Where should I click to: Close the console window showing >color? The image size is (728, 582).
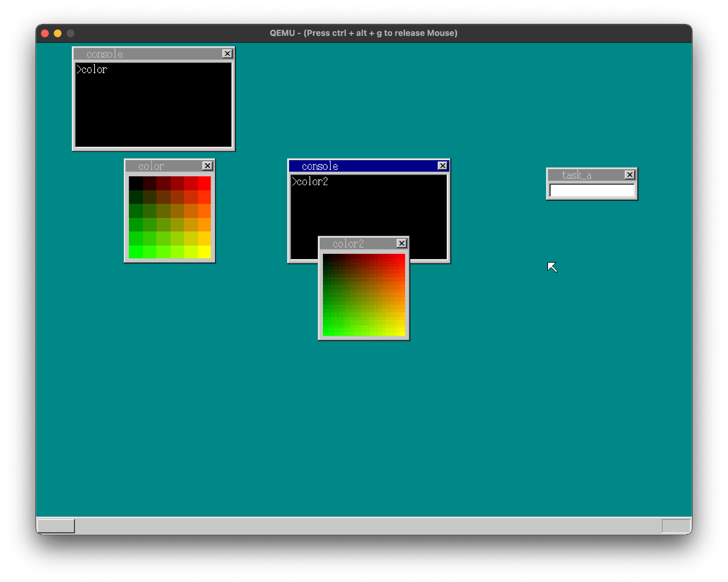(x=227, y=54)
